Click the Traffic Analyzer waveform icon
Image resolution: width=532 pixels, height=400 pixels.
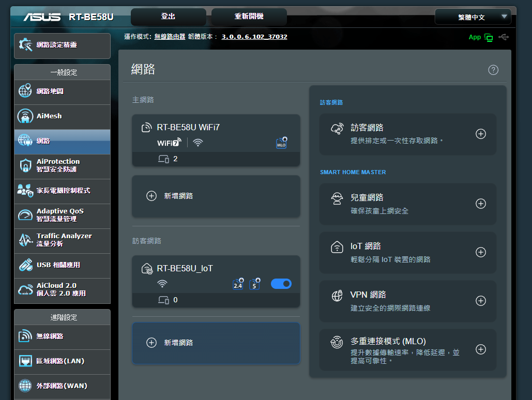[x=25, y=240]
